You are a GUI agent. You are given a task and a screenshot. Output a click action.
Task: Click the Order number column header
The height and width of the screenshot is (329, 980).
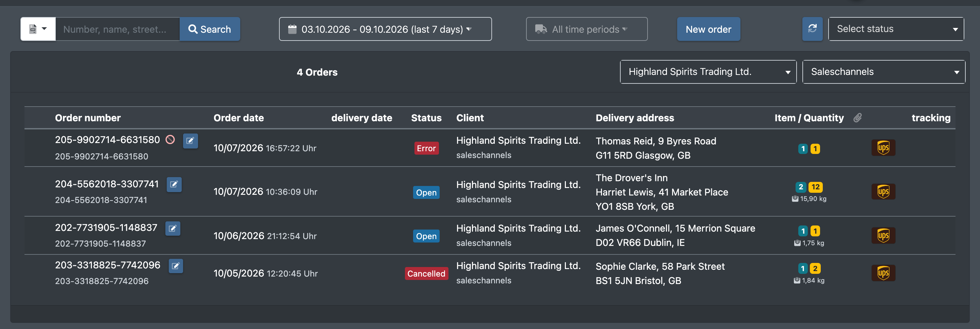(88, 117)
